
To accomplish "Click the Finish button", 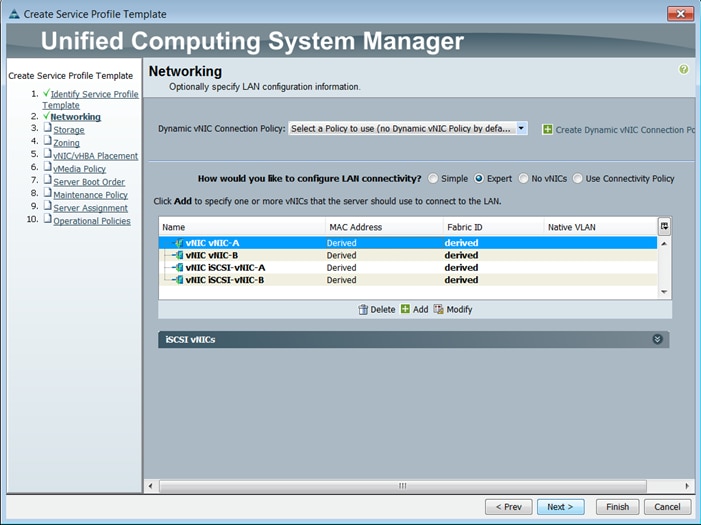I will click(617, 507).
